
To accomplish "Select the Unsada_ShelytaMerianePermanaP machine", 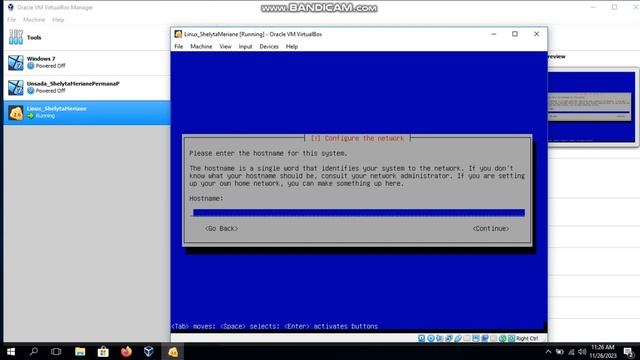I will tap(87, 87).
